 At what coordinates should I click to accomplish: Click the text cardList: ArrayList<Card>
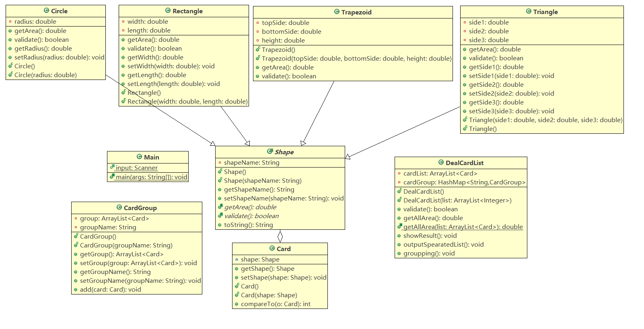coord(440,173)
